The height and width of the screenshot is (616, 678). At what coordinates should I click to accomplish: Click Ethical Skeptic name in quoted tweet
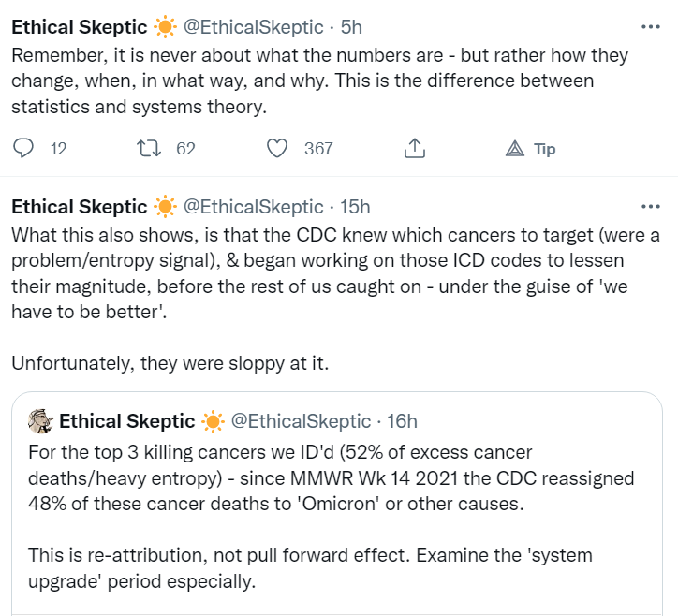[x=126, y=421]
